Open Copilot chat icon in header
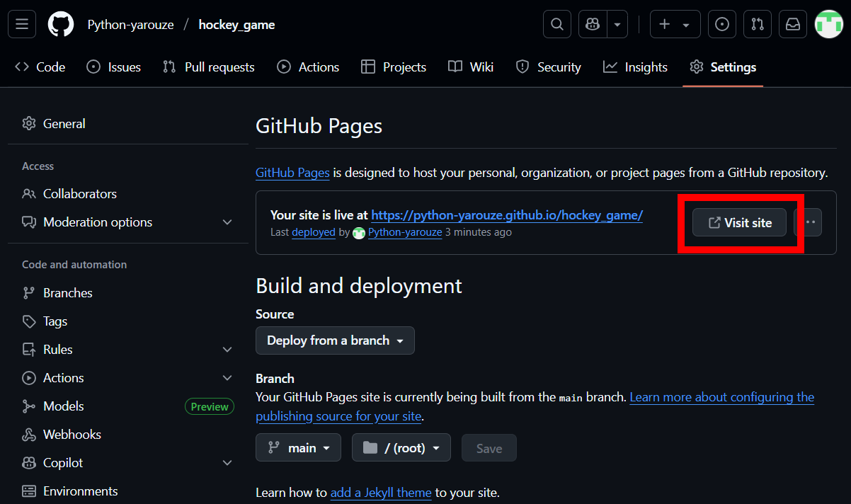 593,25
